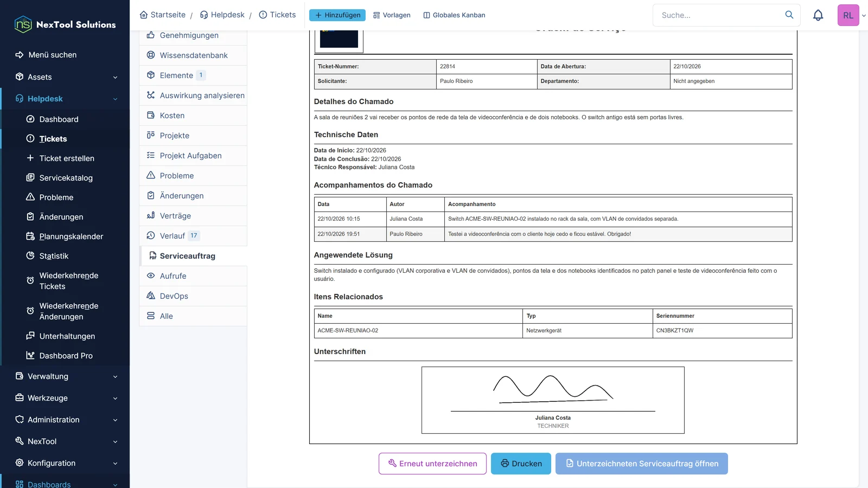Open the RL user avatar menu
This screenshot has height=488, width=868.
pos(848,15)
